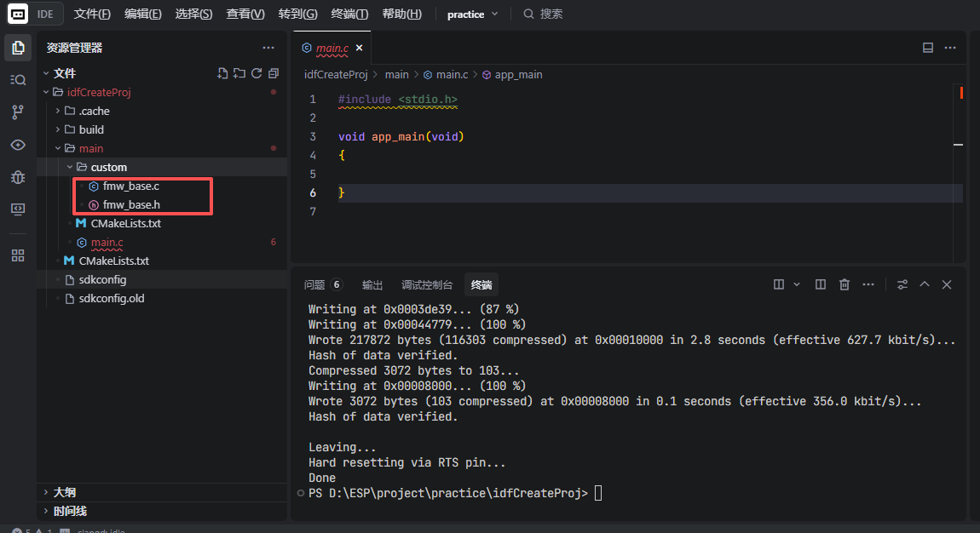Open the sdkconfig.old file

112,298
